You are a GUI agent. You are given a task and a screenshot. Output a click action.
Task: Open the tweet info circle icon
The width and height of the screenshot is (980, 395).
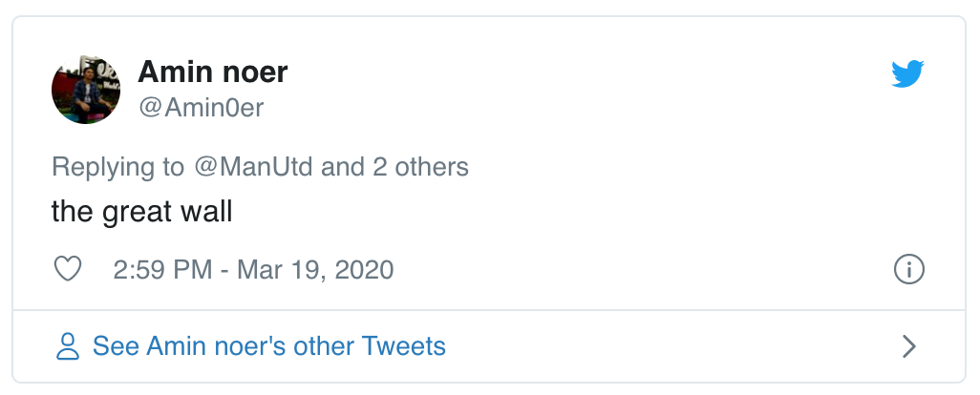pos(908,269)
